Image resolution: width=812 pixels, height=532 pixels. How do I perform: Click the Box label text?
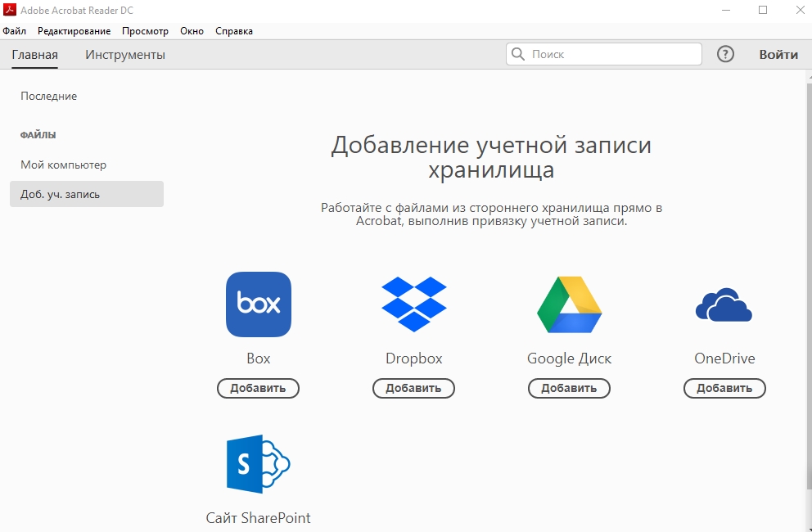click(x=259, y=358)
